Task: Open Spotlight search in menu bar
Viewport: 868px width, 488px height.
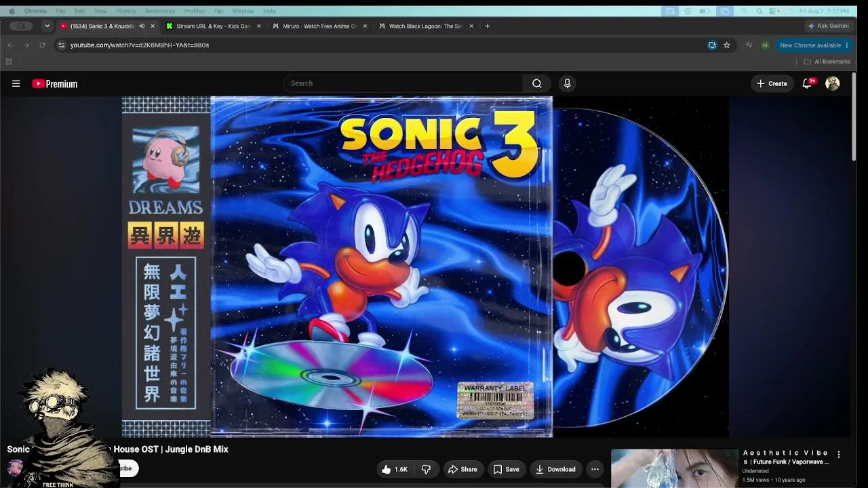Action: tap(759, 11)
